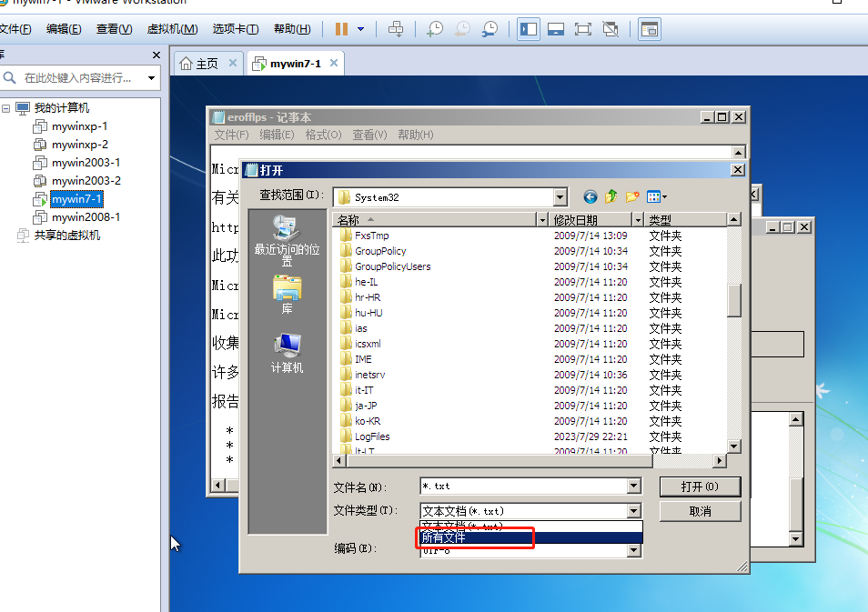This screenshot has width=868, height=612.
Task: Open VMware 文件(F) menu
Action: pyautogui.click(x=15, y=29)
